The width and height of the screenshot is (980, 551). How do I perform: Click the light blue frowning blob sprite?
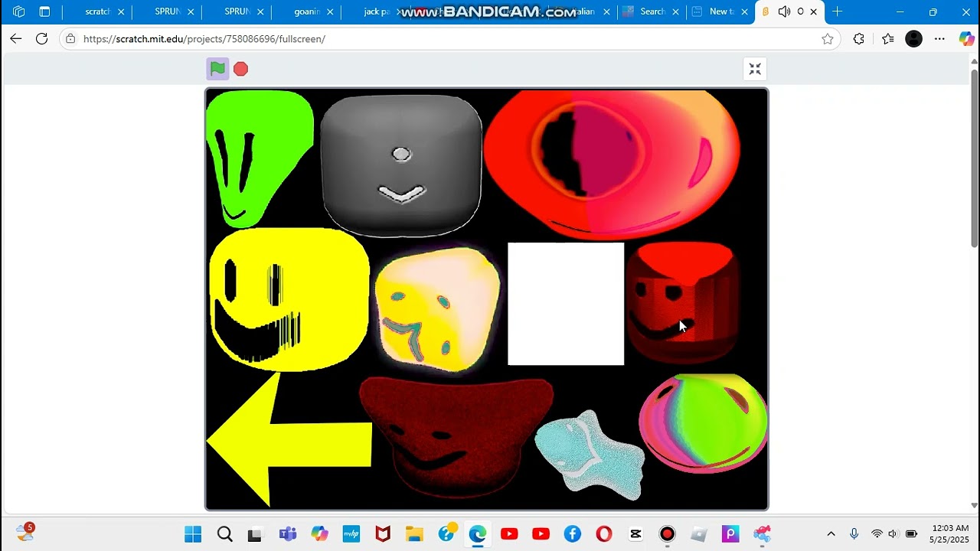point(590,455)
